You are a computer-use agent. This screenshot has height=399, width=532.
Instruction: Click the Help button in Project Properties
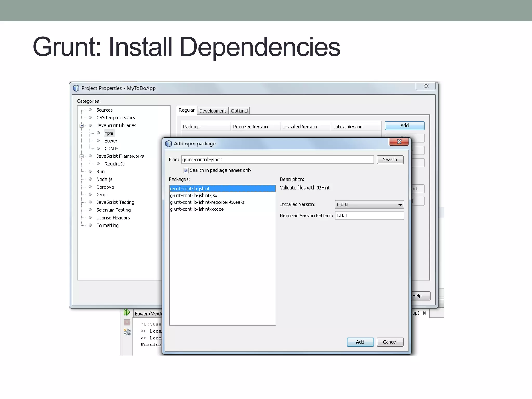coord(421,296)
